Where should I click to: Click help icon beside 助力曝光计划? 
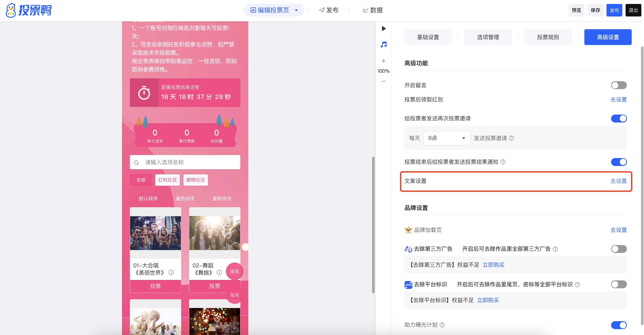click(442, 325)
